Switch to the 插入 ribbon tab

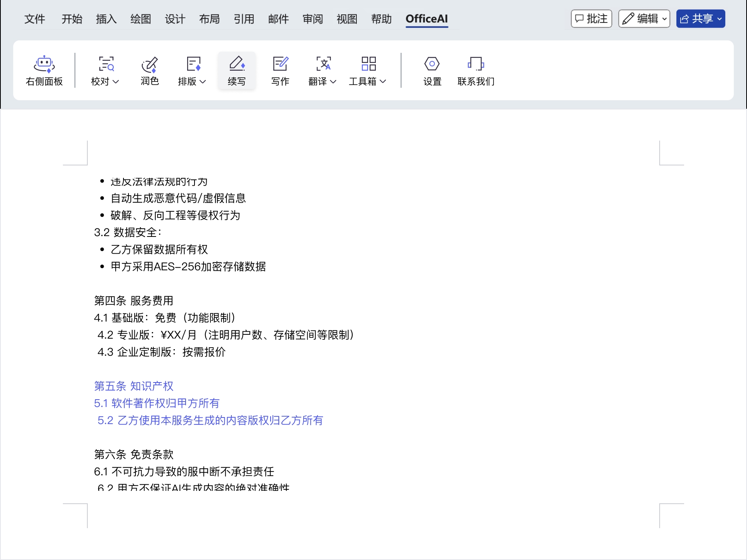(106, 19)
